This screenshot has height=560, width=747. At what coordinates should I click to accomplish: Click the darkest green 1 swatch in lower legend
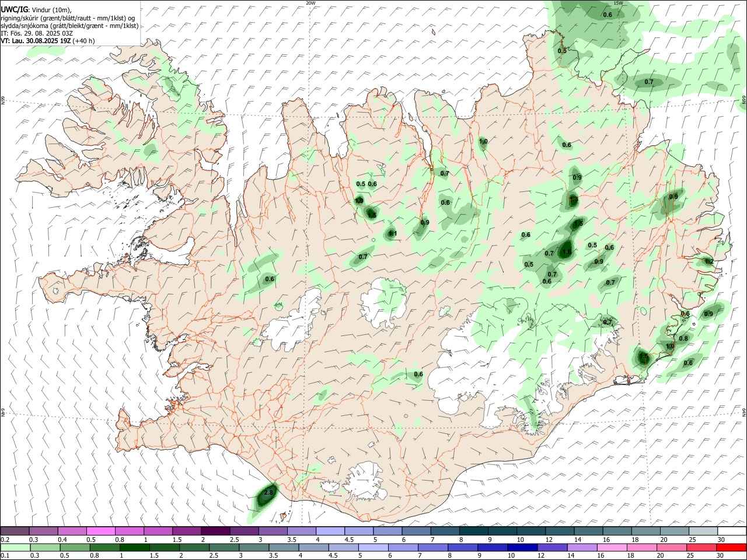pyautogui.click(x=134, y=547)
